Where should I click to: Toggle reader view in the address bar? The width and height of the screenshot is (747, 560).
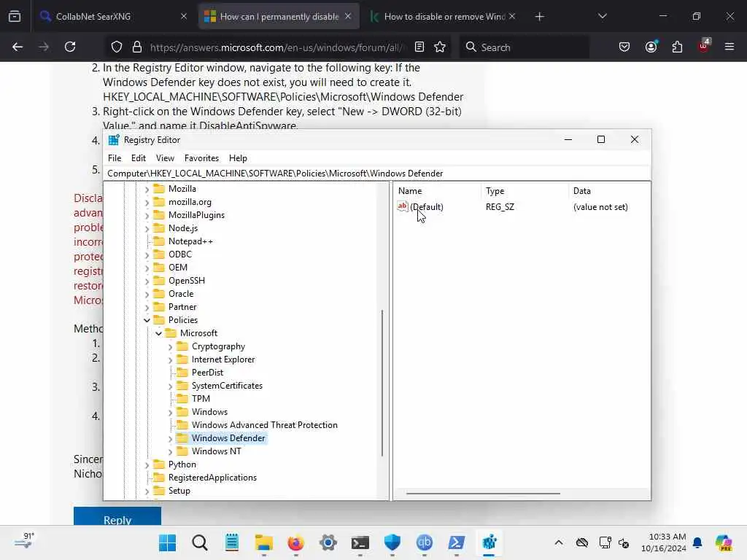(419, 47)
